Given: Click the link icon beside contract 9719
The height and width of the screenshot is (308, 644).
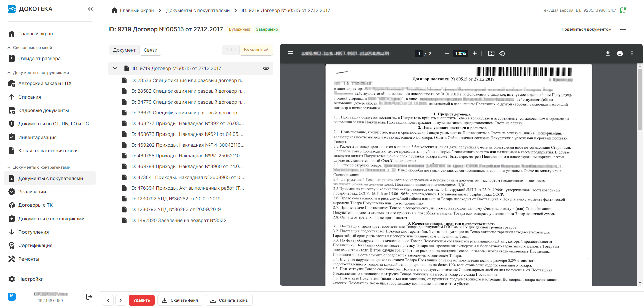Looking at the screenshot, I should [x=266, y=68].
